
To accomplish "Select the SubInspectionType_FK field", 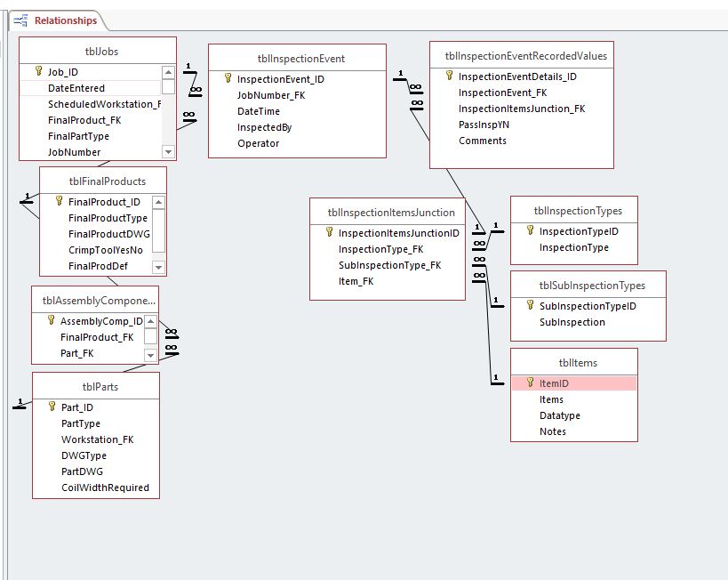I will point(389,265).
